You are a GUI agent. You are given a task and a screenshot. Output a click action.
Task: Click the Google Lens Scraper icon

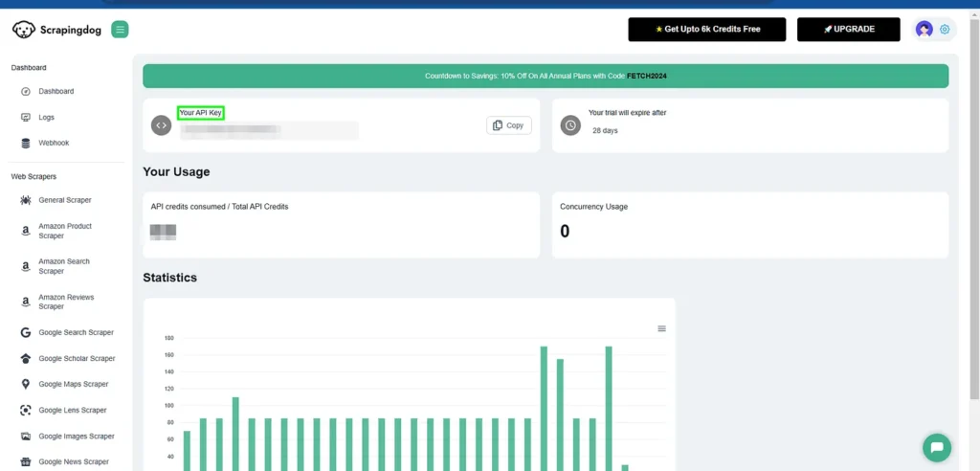26,410
